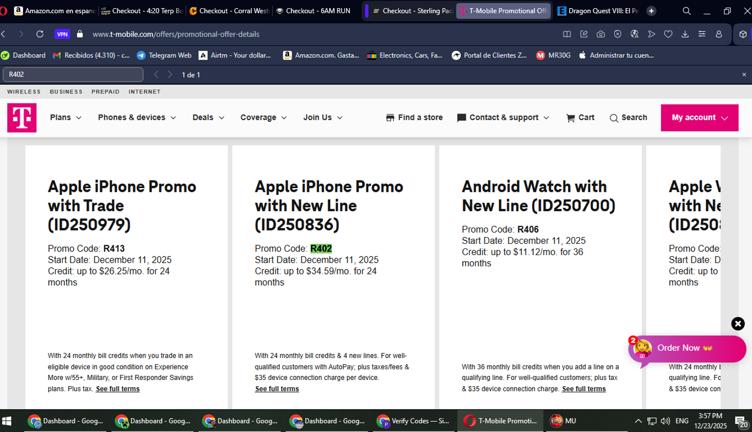This screenshot has width=752, height=432.
Task: Open Easy Setup sliders icon
Action: click(702, 34)
